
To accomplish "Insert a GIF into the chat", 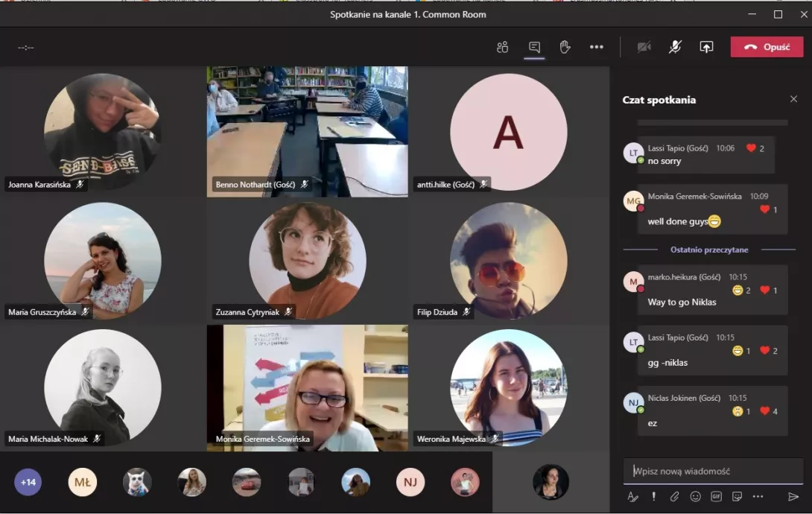I will 716,496.
